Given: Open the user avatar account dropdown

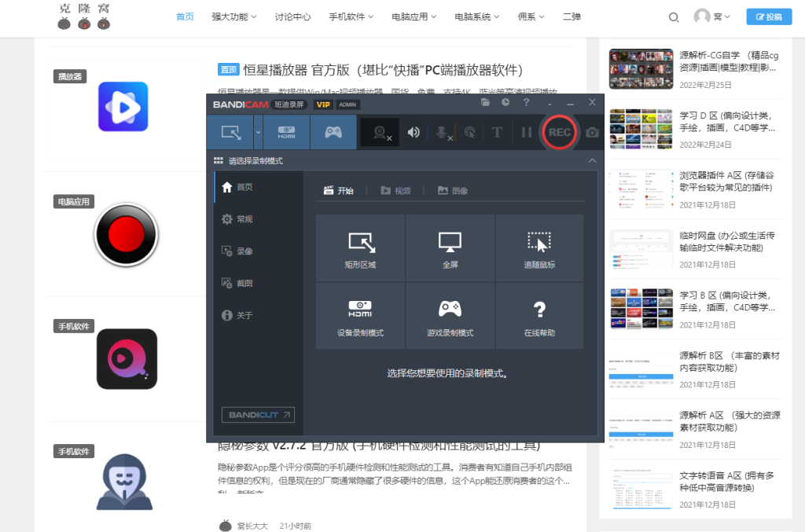Looking at the screenshot, I should (x=711, y=17).
